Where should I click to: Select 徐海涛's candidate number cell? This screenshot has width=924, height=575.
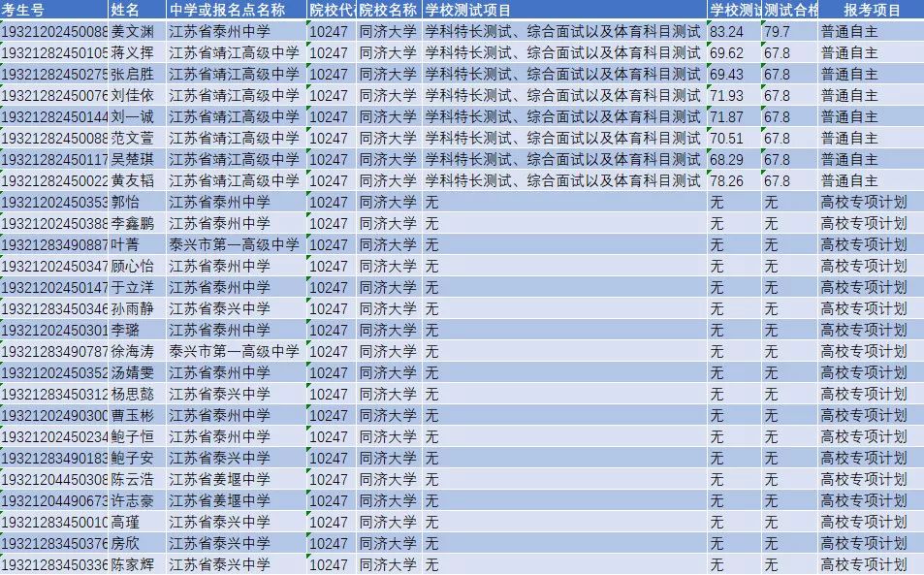point(54,351)
